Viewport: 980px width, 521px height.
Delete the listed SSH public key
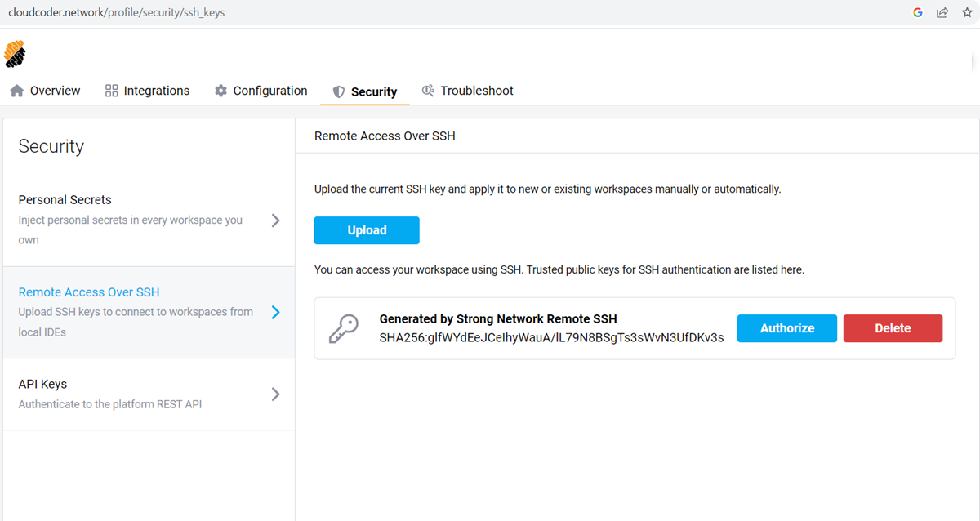pos(893,327)
